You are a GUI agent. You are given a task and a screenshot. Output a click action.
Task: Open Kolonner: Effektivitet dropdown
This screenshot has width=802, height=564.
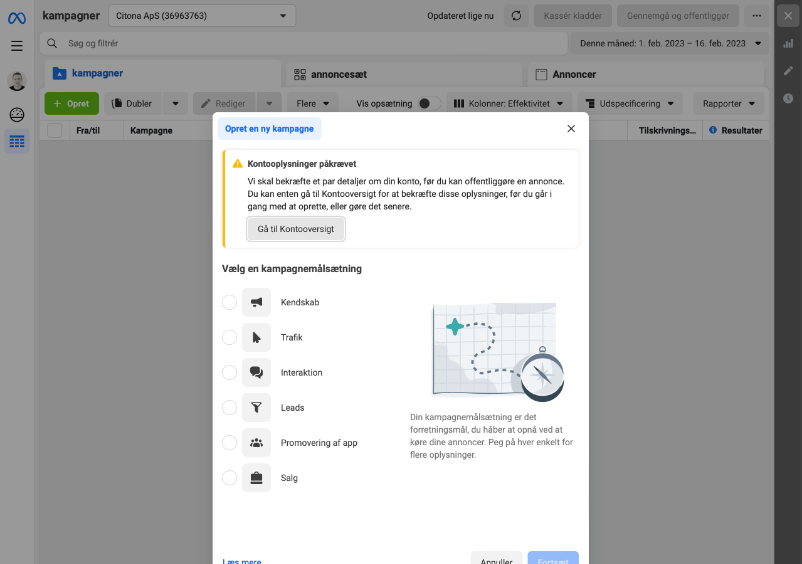tap(509, 104)
